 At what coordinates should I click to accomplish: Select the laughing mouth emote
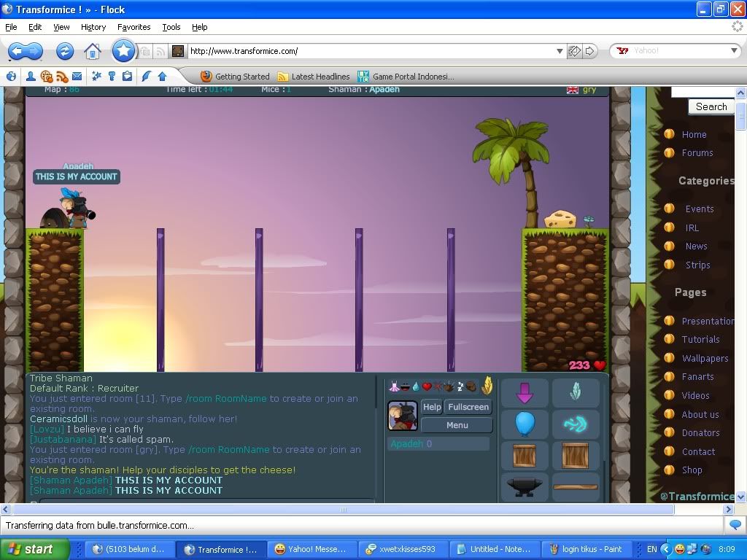pyautogui.click(x=406, y=386)
